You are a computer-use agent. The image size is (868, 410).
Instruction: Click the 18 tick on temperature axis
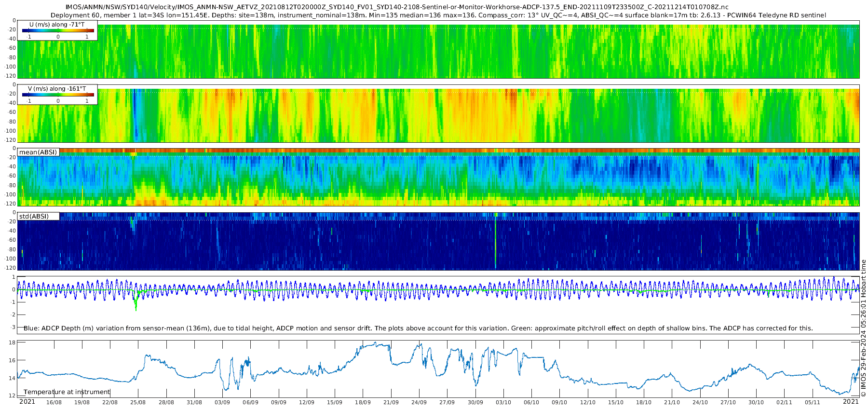(13, 342)
